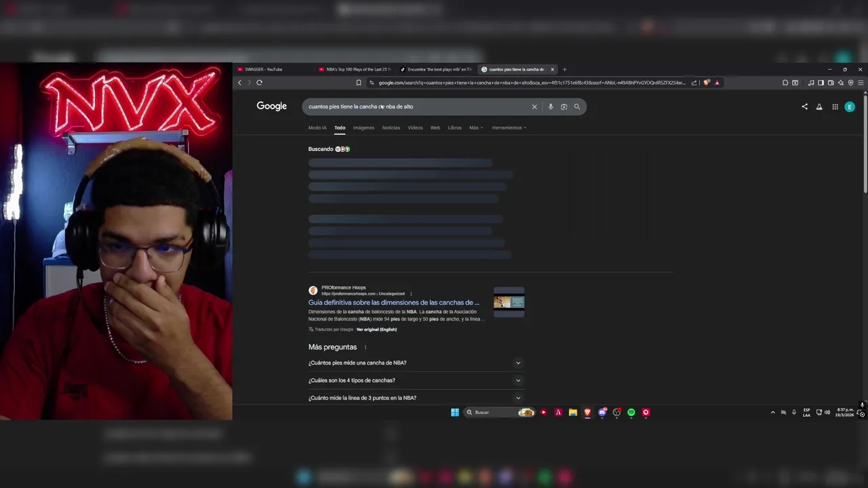Viewport: 868px width, 488px height.
Task: Go back with the browser back arrow
Action: point(239,83)
